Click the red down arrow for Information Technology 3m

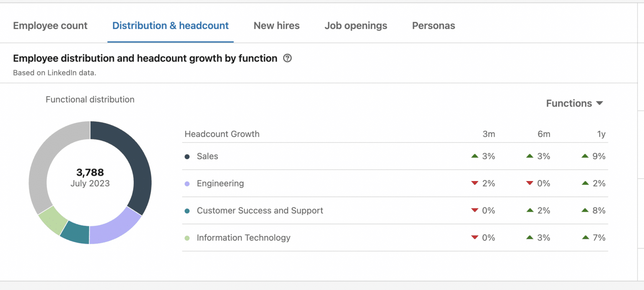tap(475, 237)
